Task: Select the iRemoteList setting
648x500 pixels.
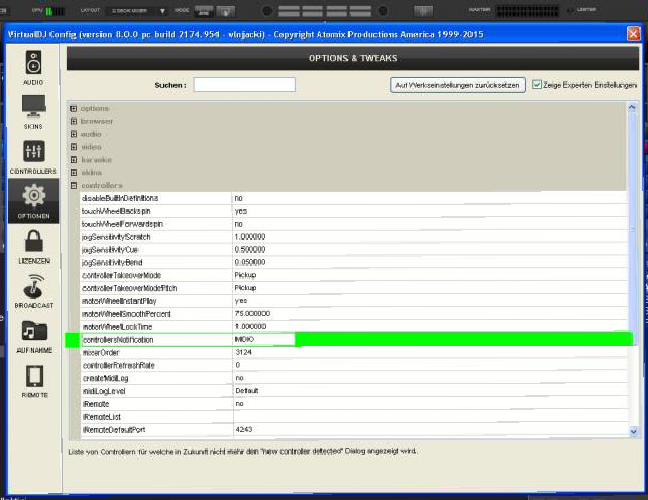Action: [354, 417]
